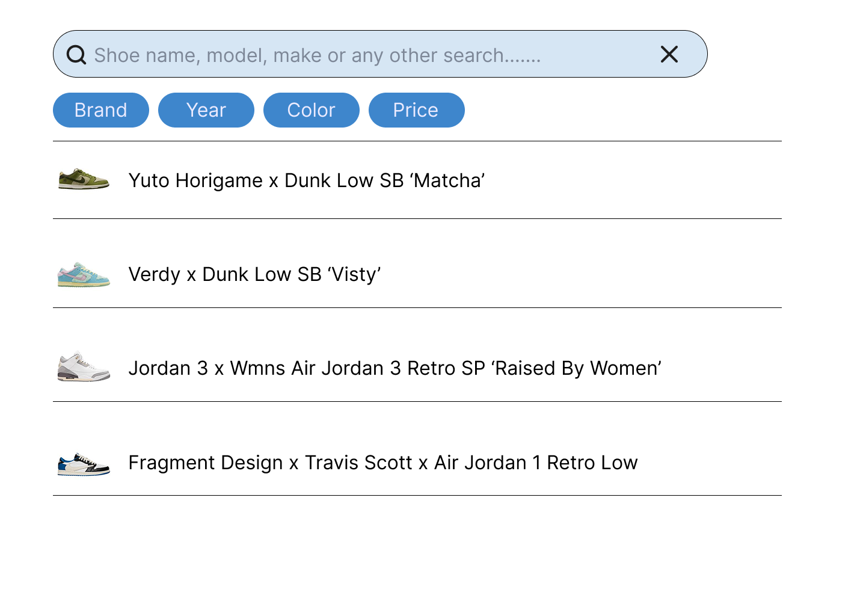866x616 pixels.
Task: Open the Color filter
Action: 312,110
